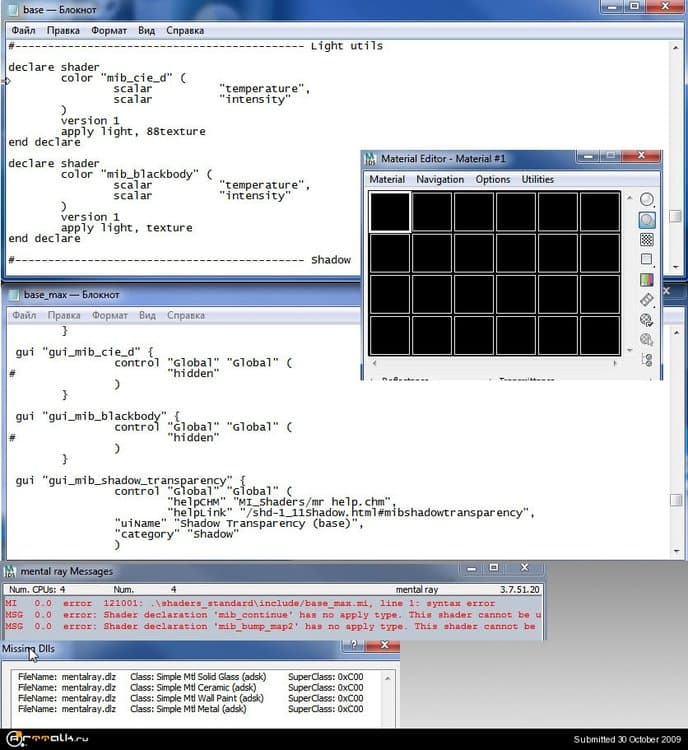The height and width of the screenshot is (750, 688).
Task: Open the Файл menu in base_max Notepad
Action: tap(23, 315)
